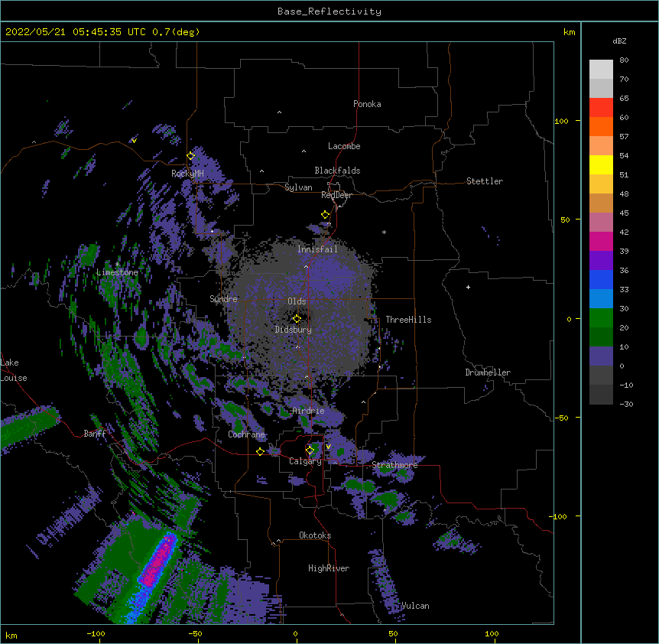Screen dimensions: 659x644
Task: Click the Drumheller label
Action: (x=488, y=372)
